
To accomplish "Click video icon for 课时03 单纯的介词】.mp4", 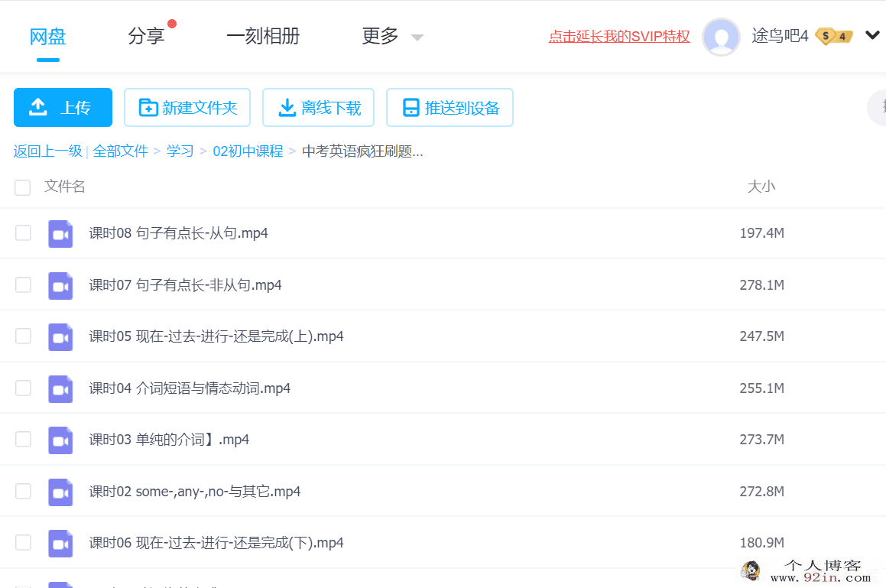I will [60, 440].
